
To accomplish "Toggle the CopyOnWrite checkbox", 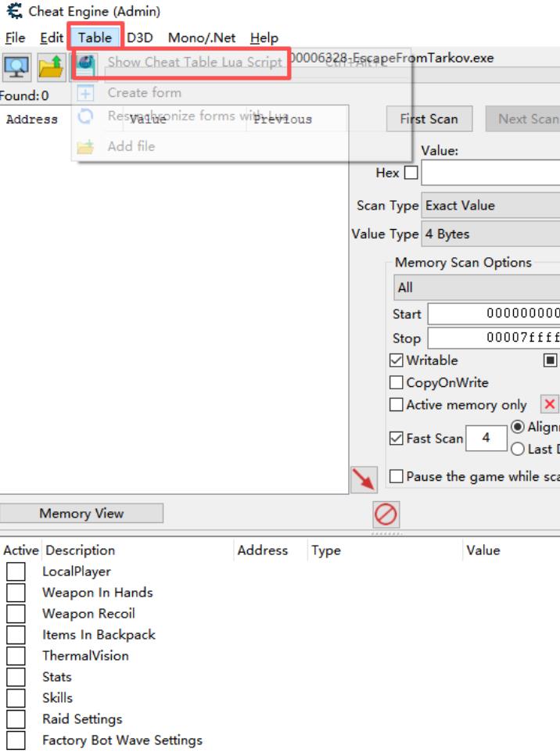I will 397,382.
